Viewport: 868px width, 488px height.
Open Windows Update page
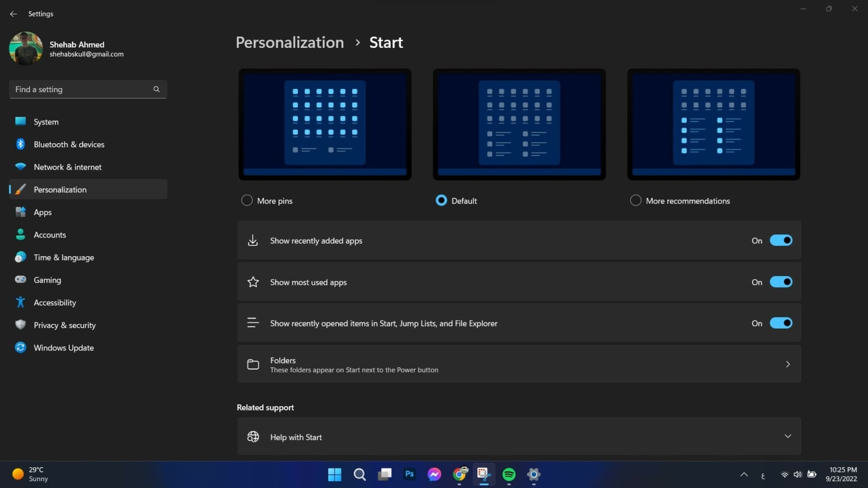point(88,347)
